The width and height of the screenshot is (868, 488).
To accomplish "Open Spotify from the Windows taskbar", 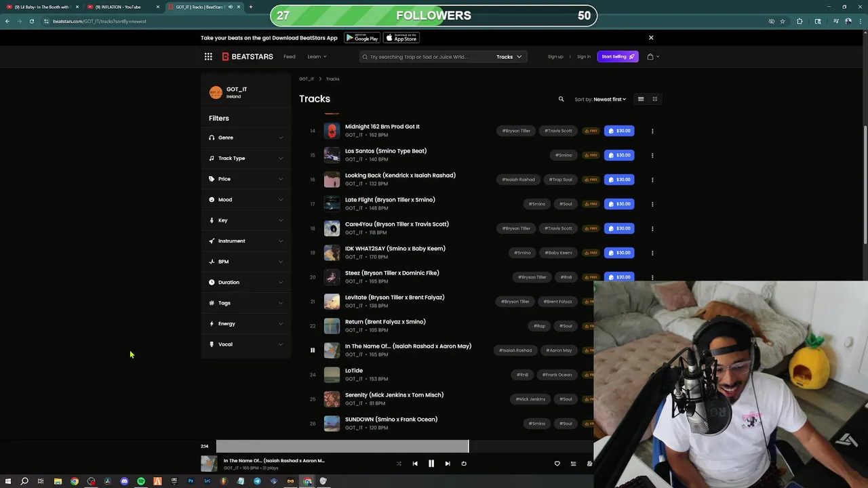I will coord(141,481).
